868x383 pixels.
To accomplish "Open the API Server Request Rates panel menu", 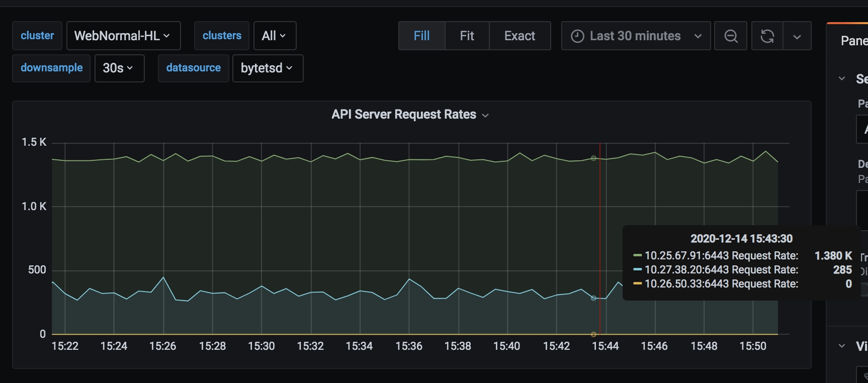I will pos(410,115).
